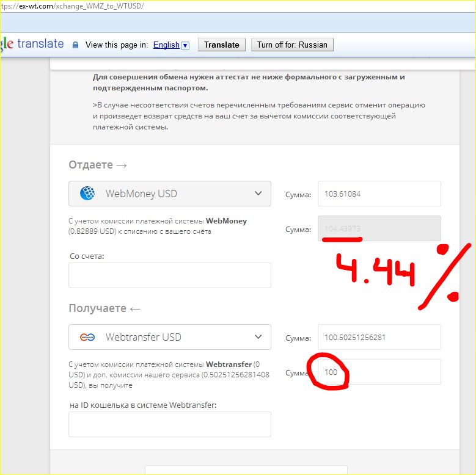Image resolution: width=476 pixels, height=475 pixels.
Task: Click the Google Translate logo
Action: 32,44
